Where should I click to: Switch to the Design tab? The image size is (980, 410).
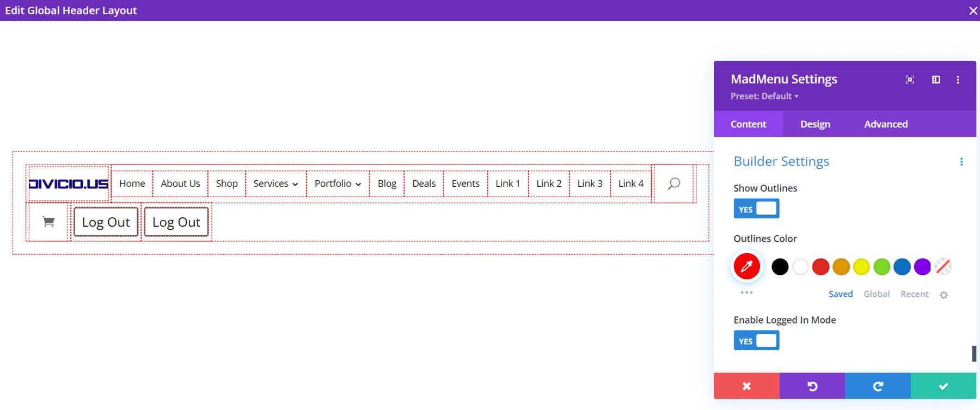[x=815, y=124]
